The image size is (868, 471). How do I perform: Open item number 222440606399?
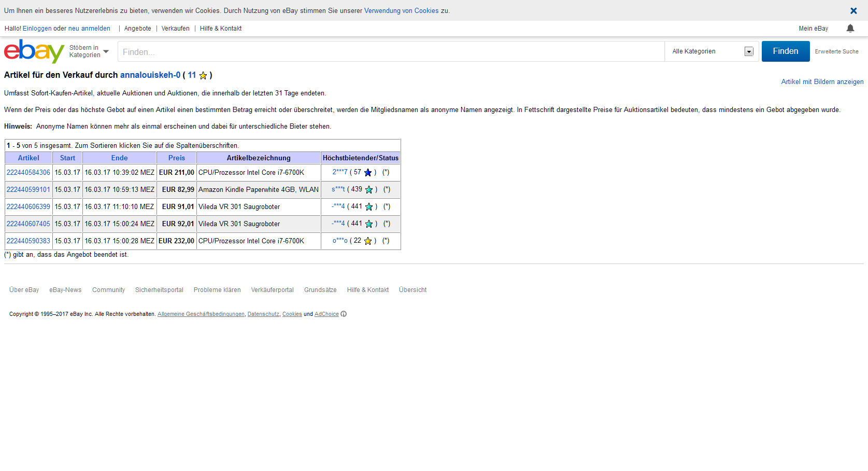pos(29,207)
